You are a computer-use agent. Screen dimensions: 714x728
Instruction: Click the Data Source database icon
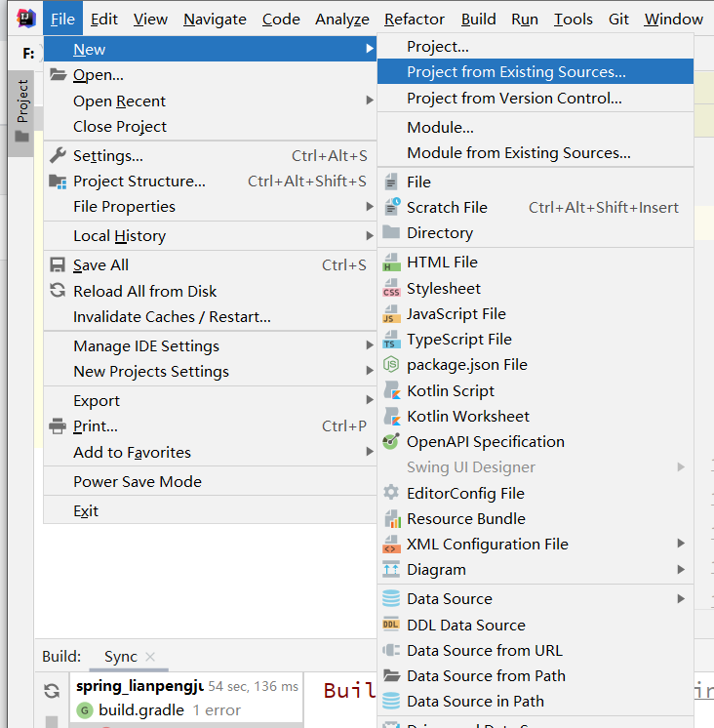391,598
